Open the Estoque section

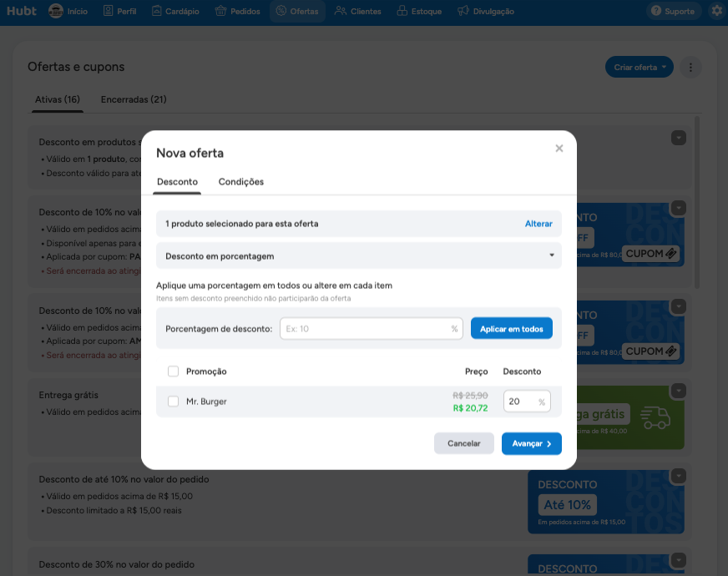419,11
